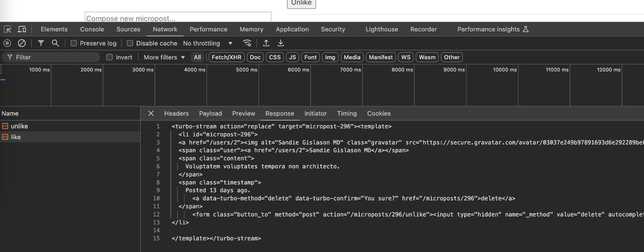
Task: Toggle the filter funnel icon
Action: [41, 44]
